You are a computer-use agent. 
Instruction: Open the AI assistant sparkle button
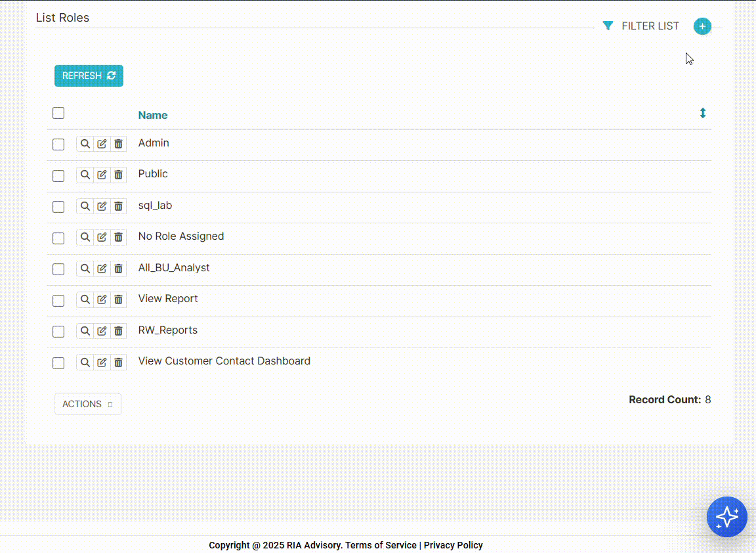[x=726, y=517]
